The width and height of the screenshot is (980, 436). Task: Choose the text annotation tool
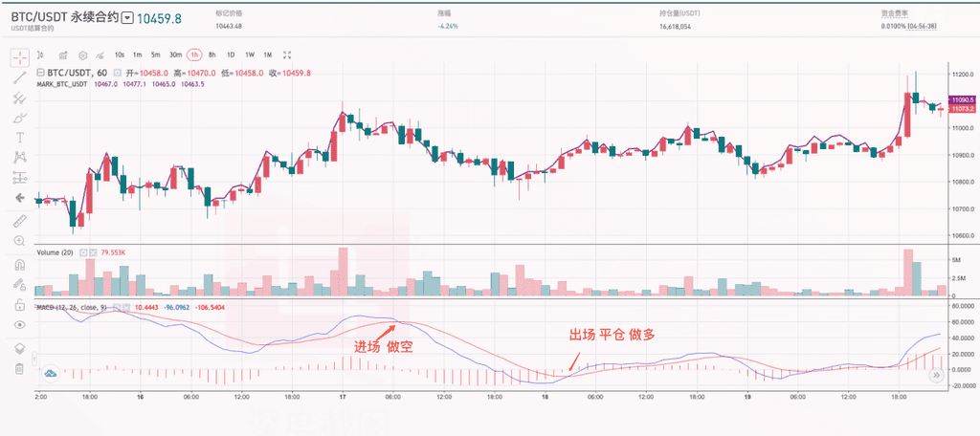(18, 137)
